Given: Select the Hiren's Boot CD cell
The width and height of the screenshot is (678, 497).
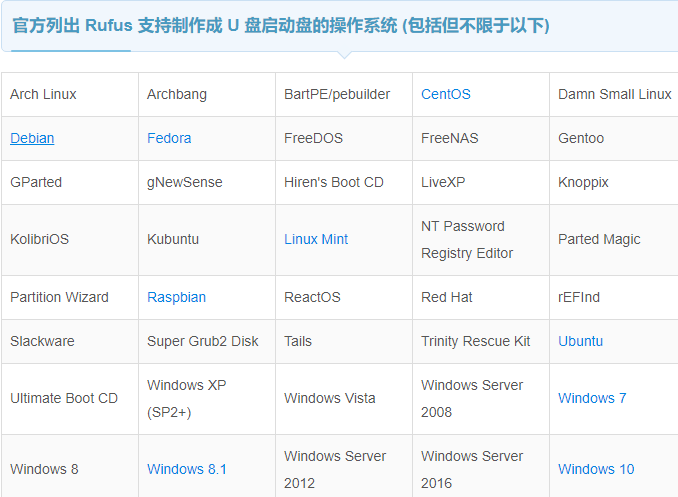Looking at the screenshot, I should [344, 183].
